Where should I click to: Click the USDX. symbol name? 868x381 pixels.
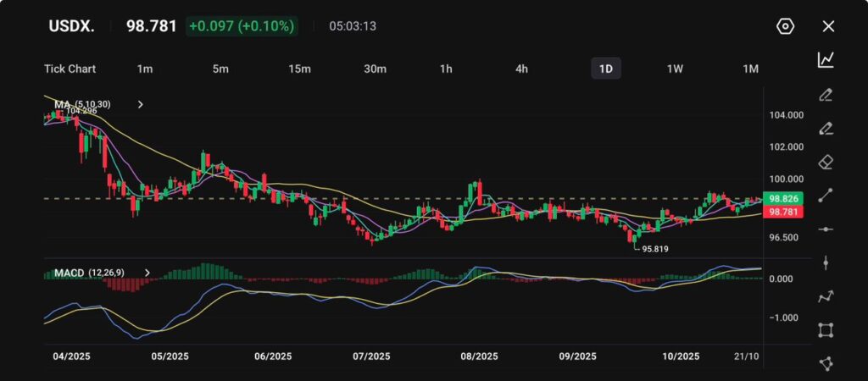(71, 26)
